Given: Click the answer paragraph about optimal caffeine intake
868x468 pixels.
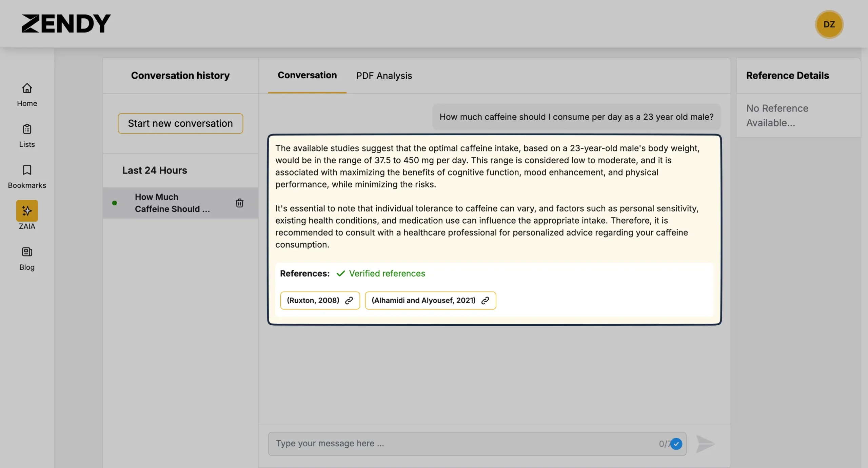Looking at the screenshot, I should coord(487,166).
